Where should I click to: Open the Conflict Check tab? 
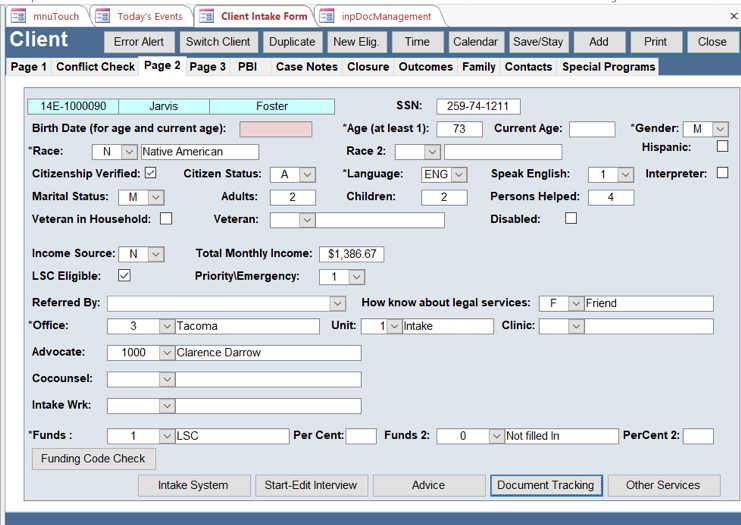[x=95, y=67]
